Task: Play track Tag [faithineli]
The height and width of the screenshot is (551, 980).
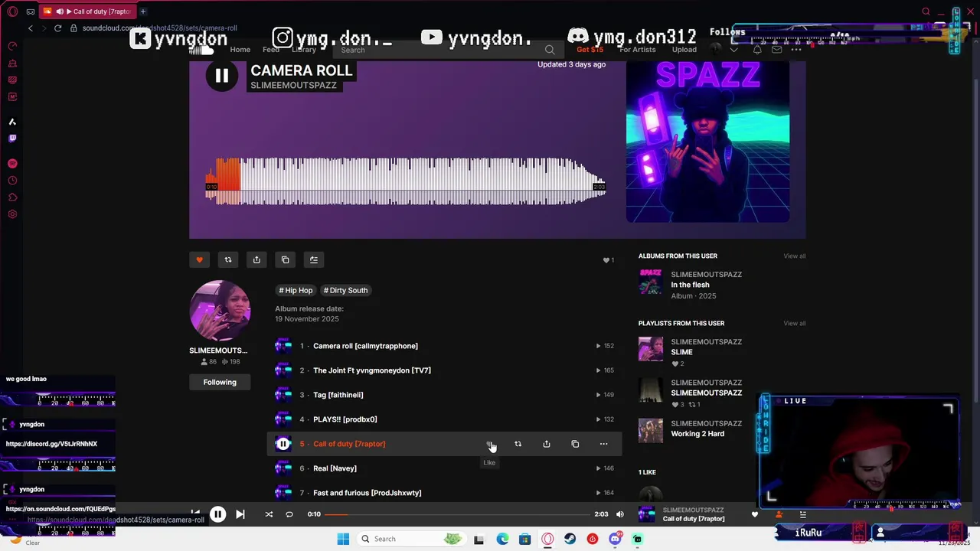Action: [x=338, y=395]
